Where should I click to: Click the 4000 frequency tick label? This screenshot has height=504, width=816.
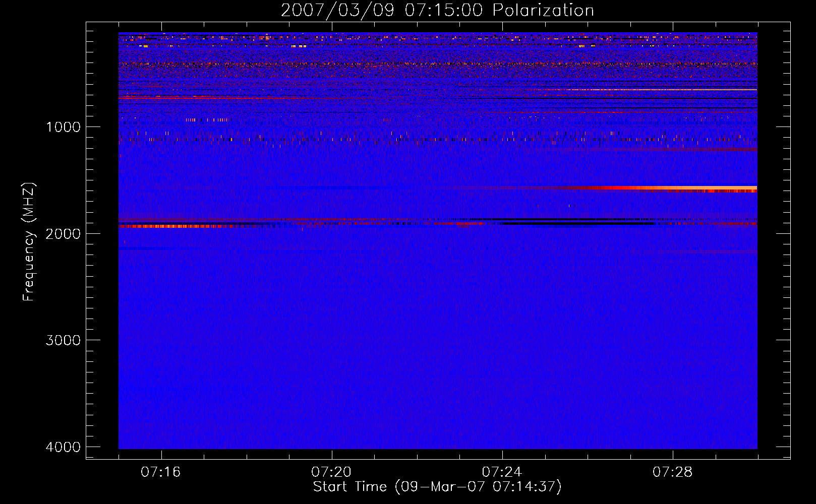pos(63,447)
